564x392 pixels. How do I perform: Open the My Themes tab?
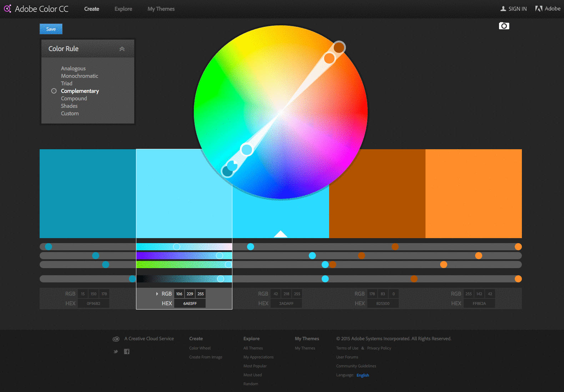(161, 9)
